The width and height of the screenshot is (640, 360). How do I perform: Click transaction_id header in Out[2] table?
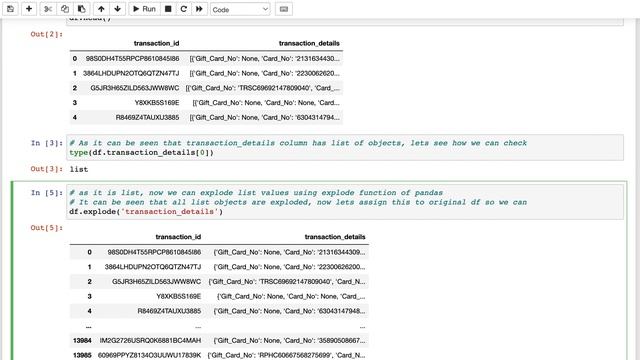tap(156, 43)
